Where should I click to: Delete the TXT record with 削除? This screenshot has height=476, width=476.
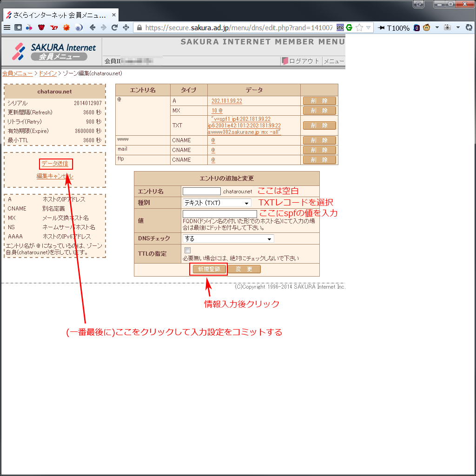[x=319, y=126]
